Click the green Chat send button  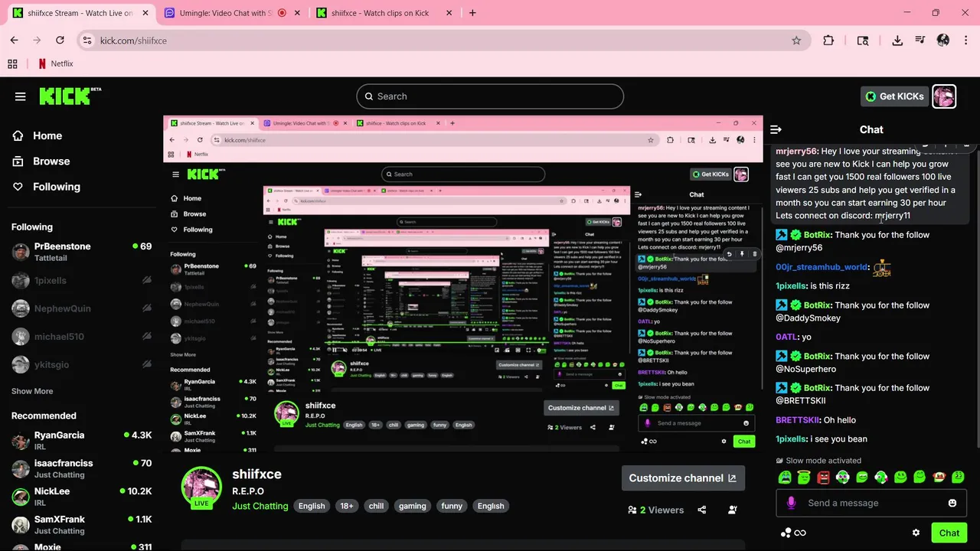949,533
